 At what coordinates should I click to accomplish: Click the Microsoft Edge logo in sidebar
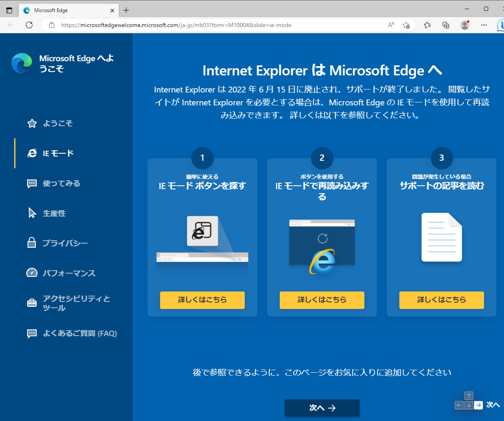tap(22, 63)
